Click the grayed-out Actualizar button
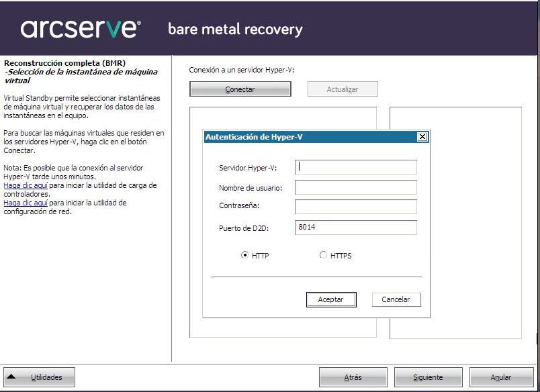This screenshot has height=392, width=540. pos(343,89)
